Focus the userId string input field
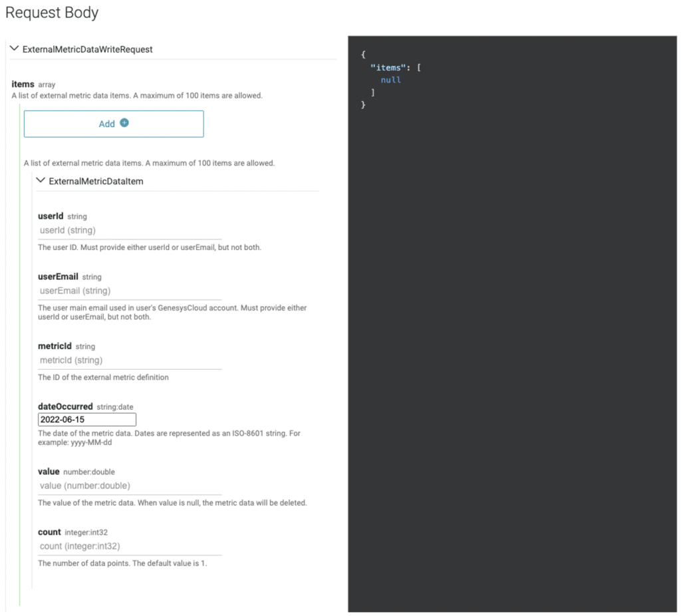The height and width of the screenshot is (616, 681). (x=130, y=231)
